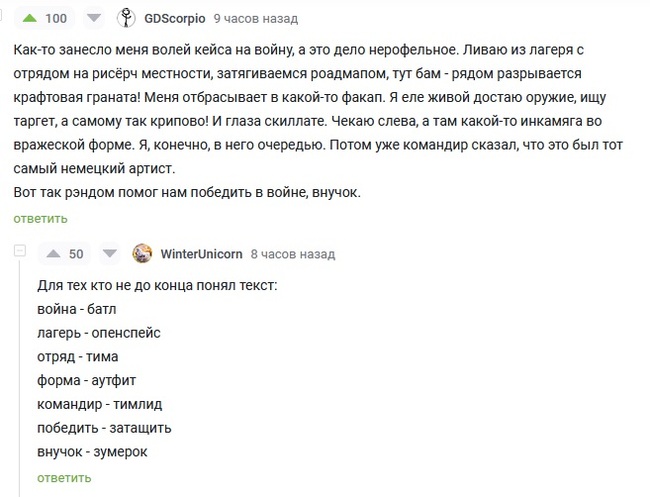The image size is (650, 497).
Task: Click the rating score 100
Action: pos(56,18)
